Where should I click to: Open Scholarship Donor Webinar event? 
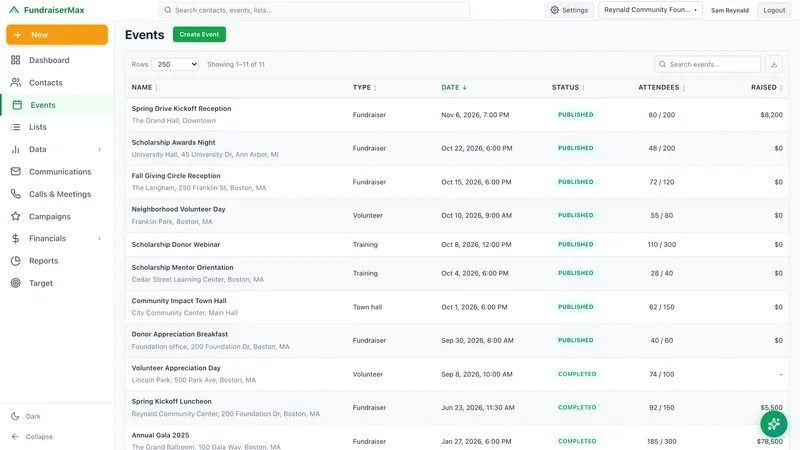(176, 244)
